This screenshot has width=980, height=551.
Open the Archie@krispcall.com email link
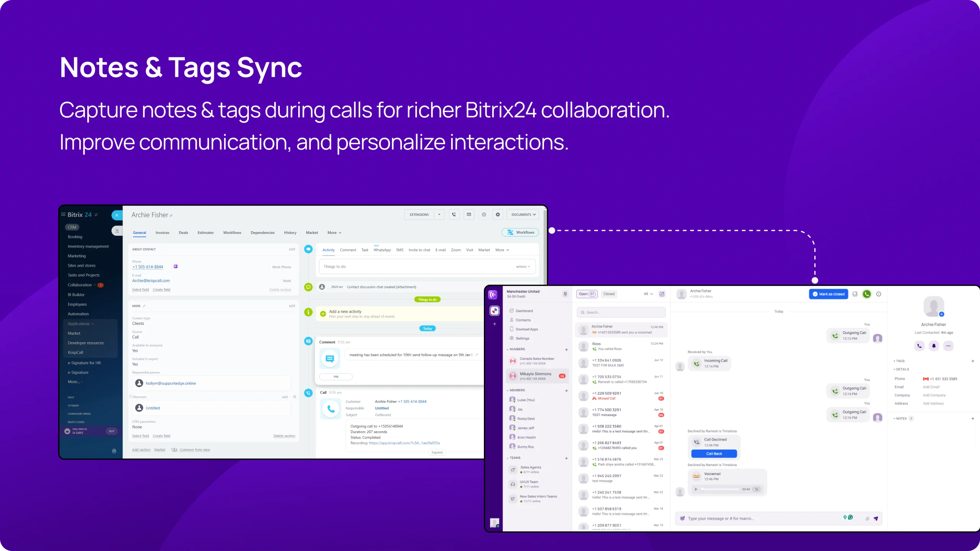point(151,280)
